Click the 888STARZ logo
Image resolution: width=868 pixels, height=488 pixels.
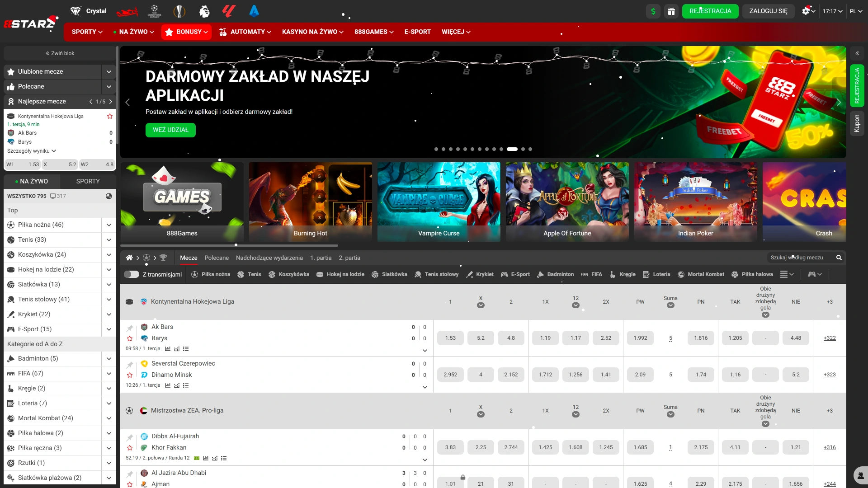point(31,23)
